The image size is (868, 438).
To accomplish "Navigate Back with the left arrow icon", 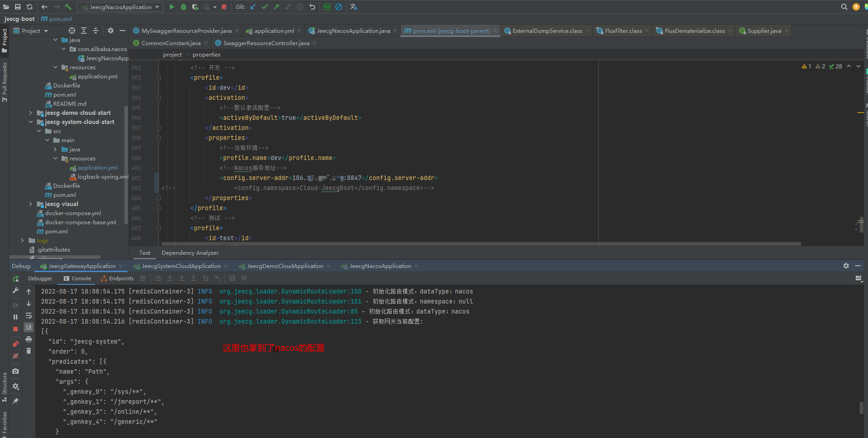I will click(44, 7).
